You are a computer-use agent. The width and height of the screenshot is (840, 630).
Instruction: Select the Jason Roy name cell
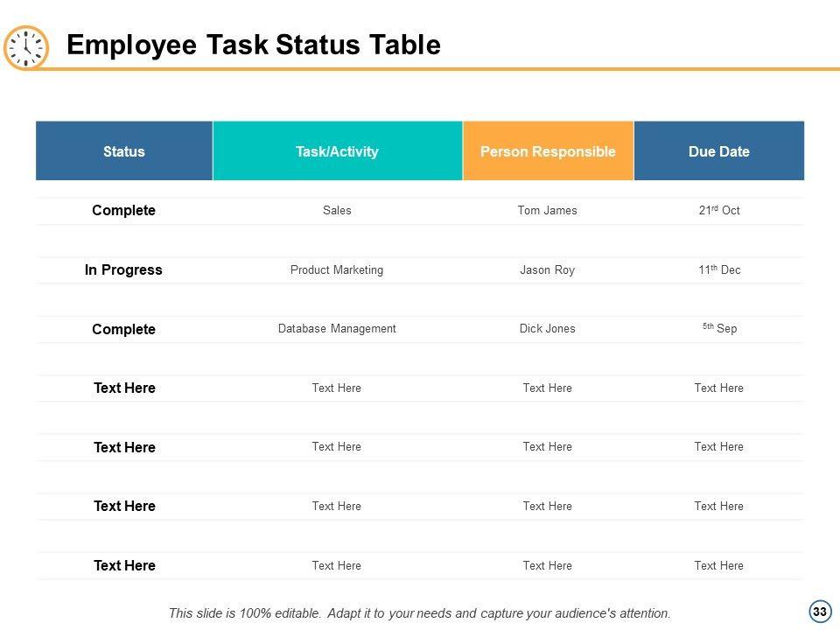pos(547,270)
